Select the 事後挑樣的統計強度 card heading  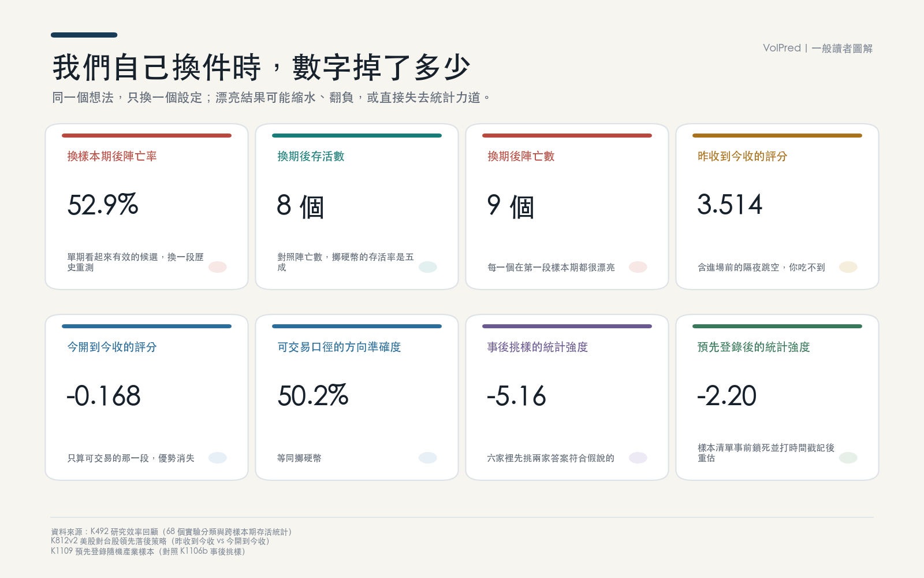[538, 347]
